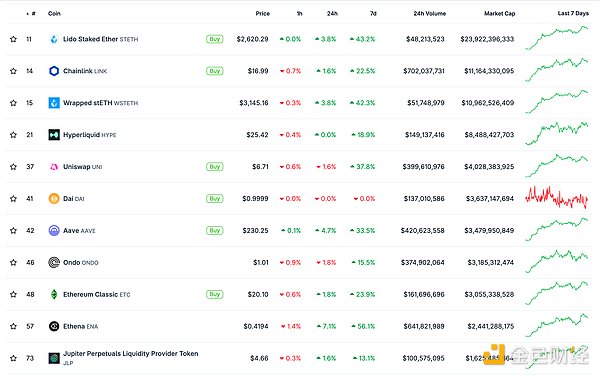
Task: Click the Uniswap unicorn logo icon
Action: pyautogui.click(x=54, y=167)
